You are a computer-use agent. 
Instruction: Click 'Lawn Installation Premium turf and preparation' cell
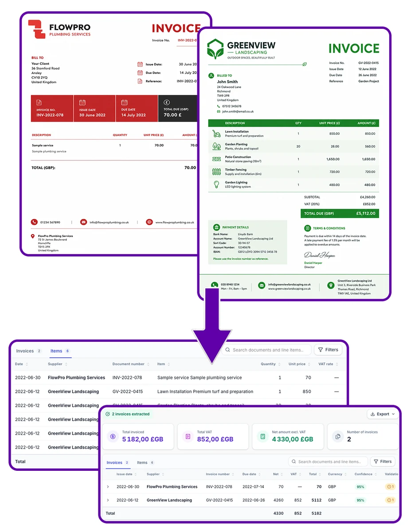(x=205, y=391)
